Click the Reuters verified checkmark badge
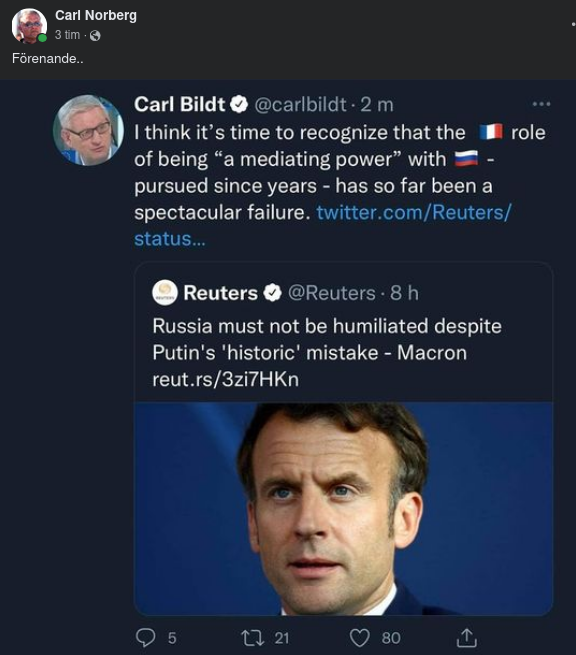Viewport: 576px width, 655px height. [272, 293]
